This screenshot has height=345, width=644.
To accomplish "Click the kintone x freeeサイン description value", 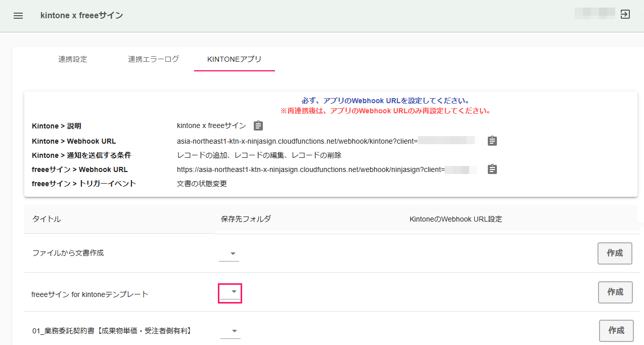I will [211, 126].
